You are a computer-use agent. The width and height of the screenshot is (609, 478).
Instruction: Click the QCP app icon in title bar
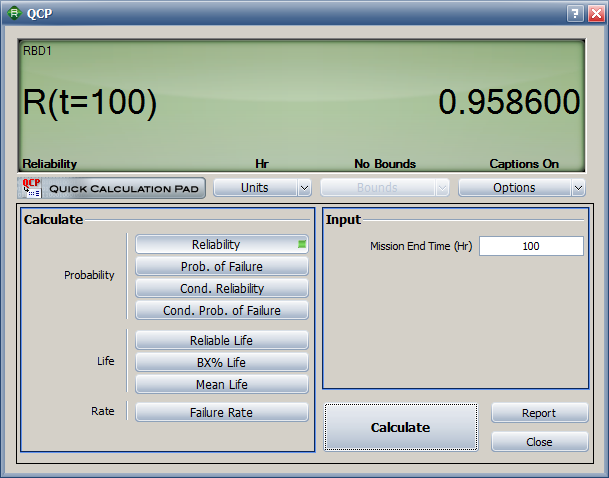click(x=14, y=13)
